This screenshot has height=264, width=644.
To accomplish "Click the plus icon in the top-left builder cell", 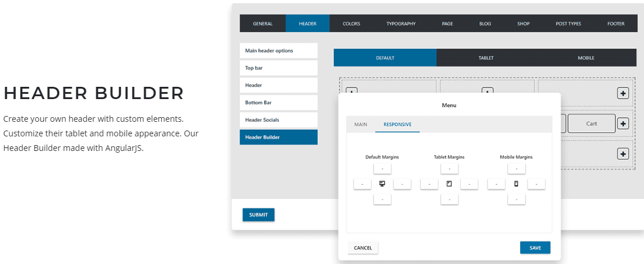I will coord(352,90).
